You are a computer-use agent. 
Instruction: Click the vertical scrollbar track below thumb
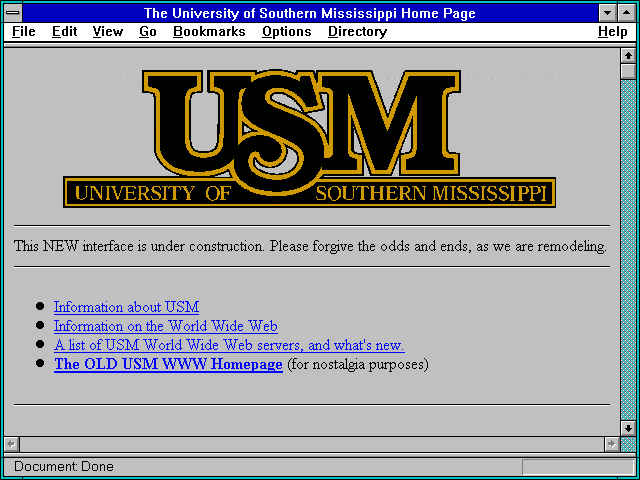coord(628,250)
